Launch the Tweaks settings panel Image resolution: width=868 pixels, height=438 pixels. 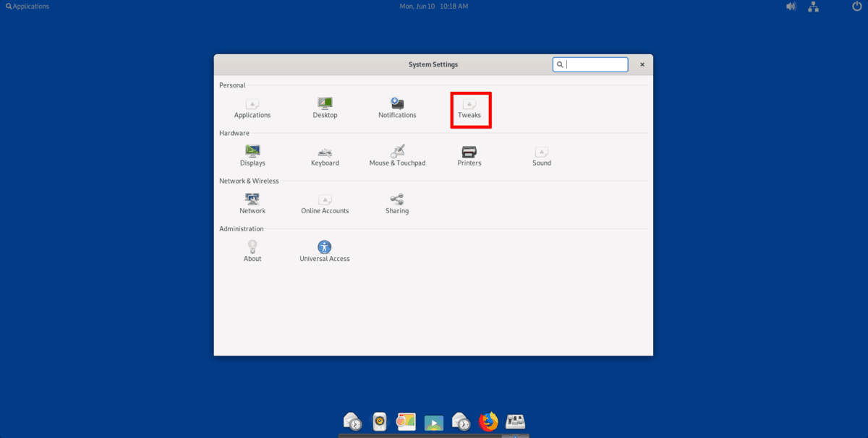tap(469, 108)
